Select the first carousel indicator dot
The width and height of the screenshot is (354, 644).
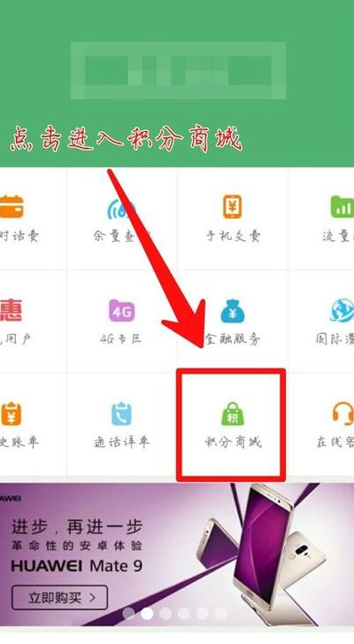coord(128,613)
